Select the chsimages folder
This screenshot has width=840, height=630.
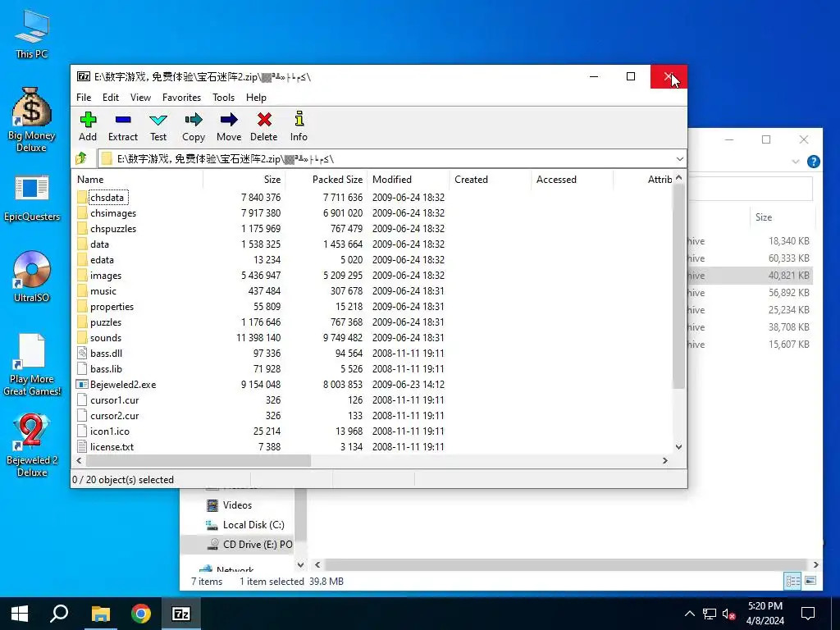(113, 212)
